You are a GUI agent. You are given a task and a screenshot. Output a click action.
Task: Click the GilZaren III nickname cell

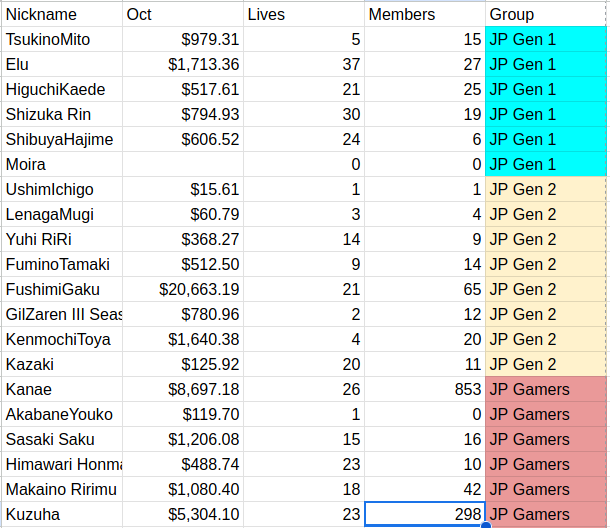(61, 314)
